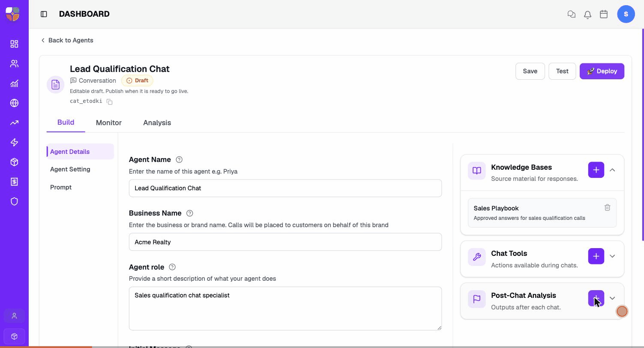This screenshot has height=348, width=644.
Task: Expand the Chat Tools section
Action: coord(612,256)
